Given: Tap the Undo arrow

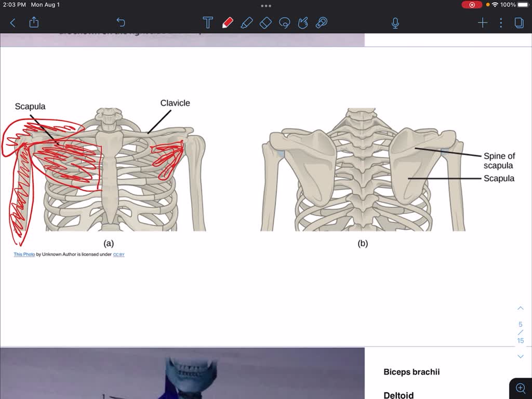Looking at the screenshot, I should coord(121,22).
